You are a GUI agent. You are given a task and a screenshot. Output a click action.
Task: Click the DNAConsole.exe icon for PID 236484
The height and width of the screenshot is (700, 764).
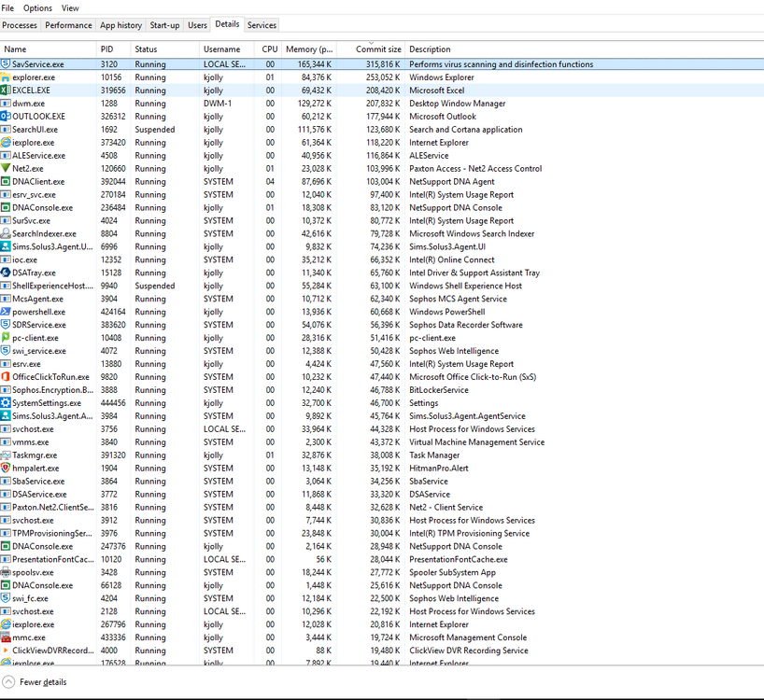point(6,208)
